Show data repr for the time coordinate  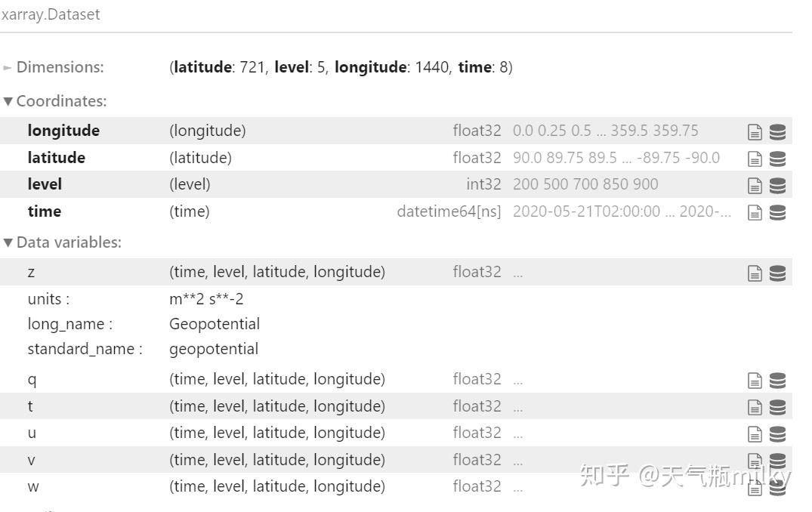tap(776, 211)
